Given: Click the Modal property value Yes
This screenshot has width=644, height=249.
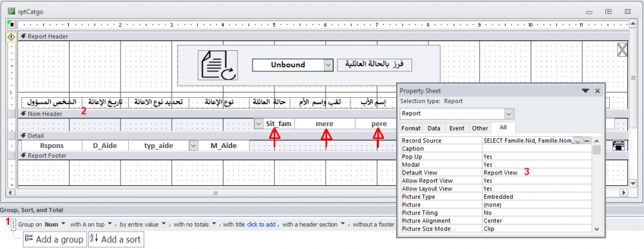Looking at the screenshot, I should (x=537, y=165).
